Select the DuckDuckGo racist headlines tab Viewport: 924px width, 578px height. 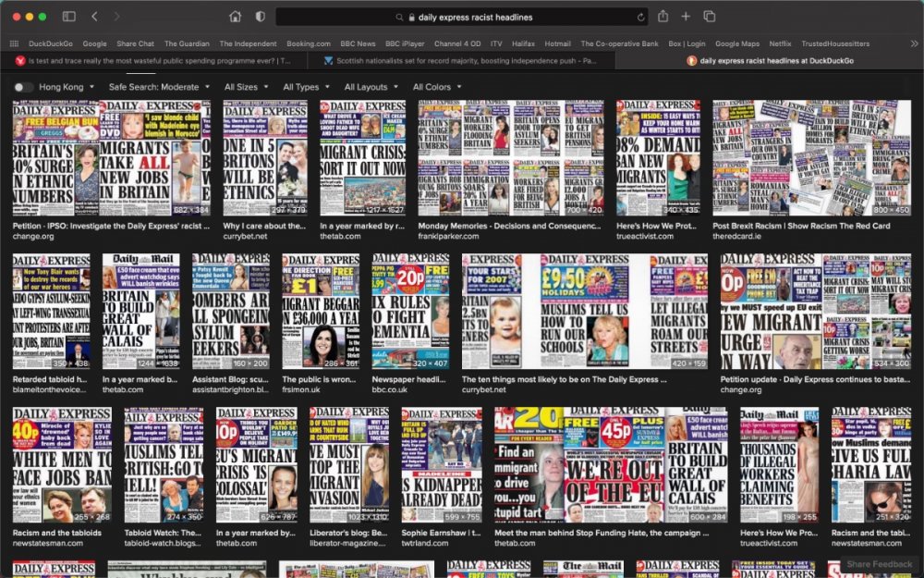[x=770, y=60]
